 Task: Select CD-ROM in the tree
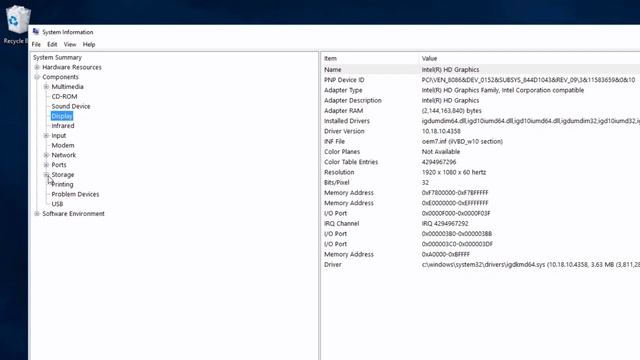point(64,96)
